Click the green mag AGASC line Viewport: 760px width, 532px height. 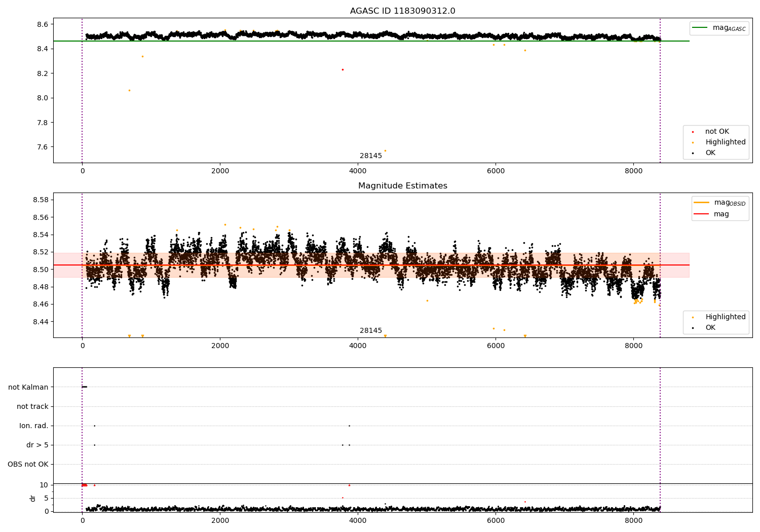(371, 41)
